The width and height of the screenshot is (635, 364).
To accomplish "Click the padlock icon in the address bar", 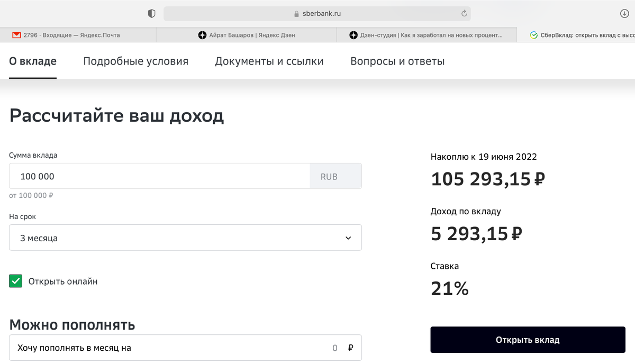I will click(295, 13).
